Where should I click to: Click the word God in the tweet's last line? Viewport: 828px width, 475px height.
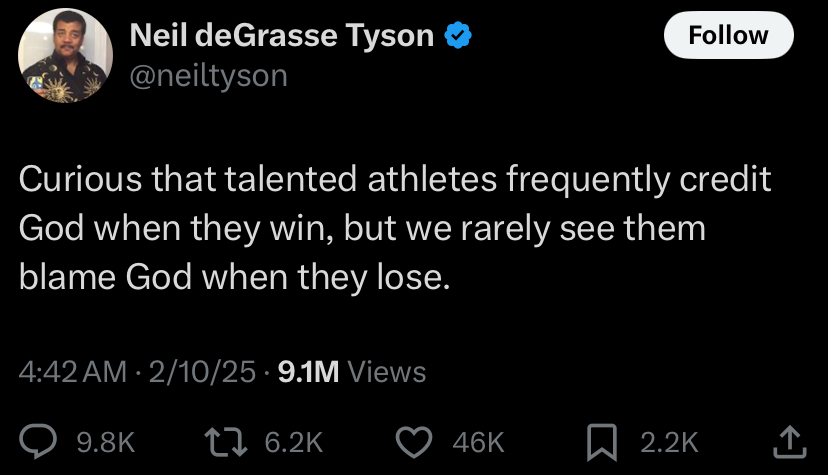[x=158, y=277]
